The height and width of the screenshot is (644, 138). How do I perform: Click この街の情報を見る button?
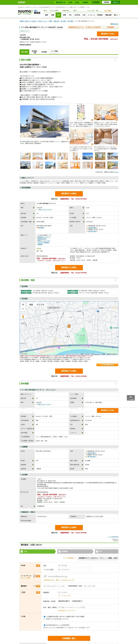(x=107, y=365)
